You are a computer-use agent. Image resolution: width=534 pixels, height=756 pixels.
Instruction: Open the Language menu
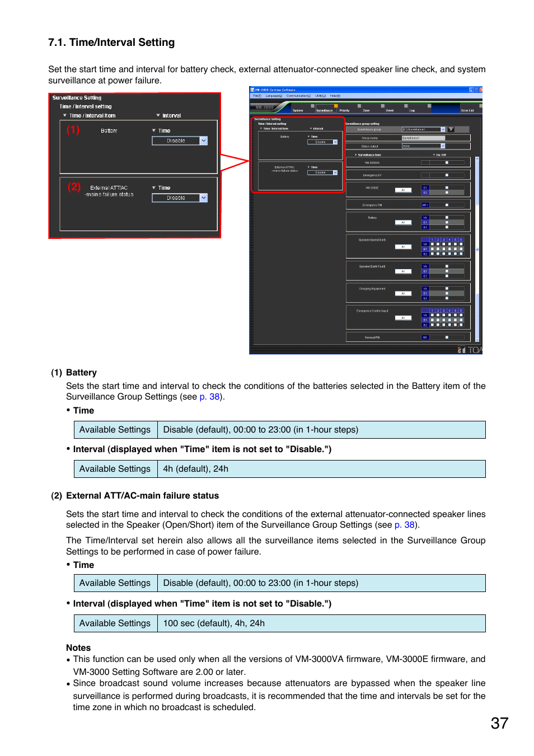click(274, 96)
